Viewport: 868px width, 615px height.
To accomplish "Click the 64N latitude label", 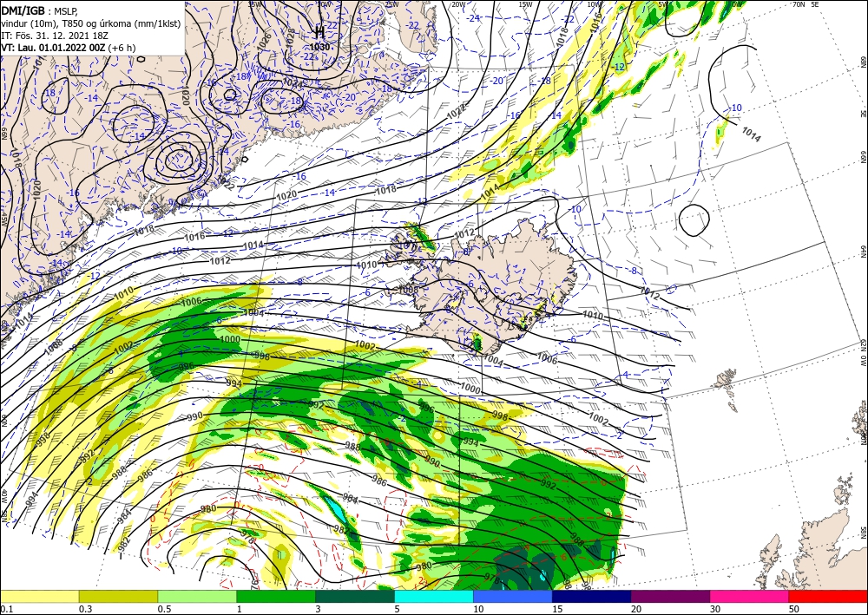I will 863,252.
